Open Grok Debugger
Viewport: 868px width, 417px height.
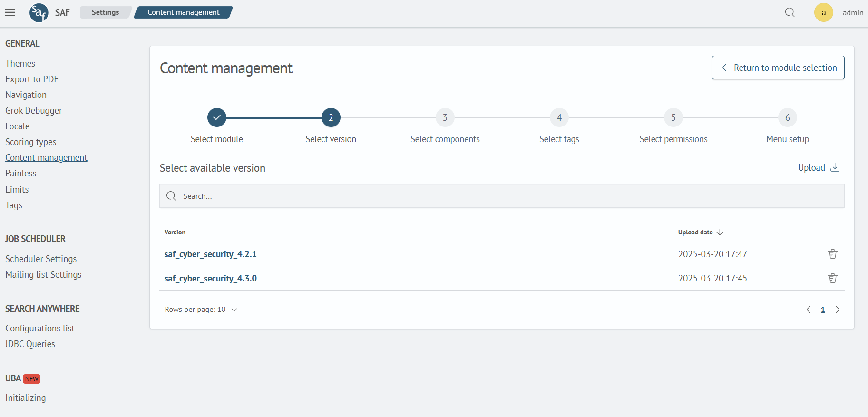pos(34,110)
